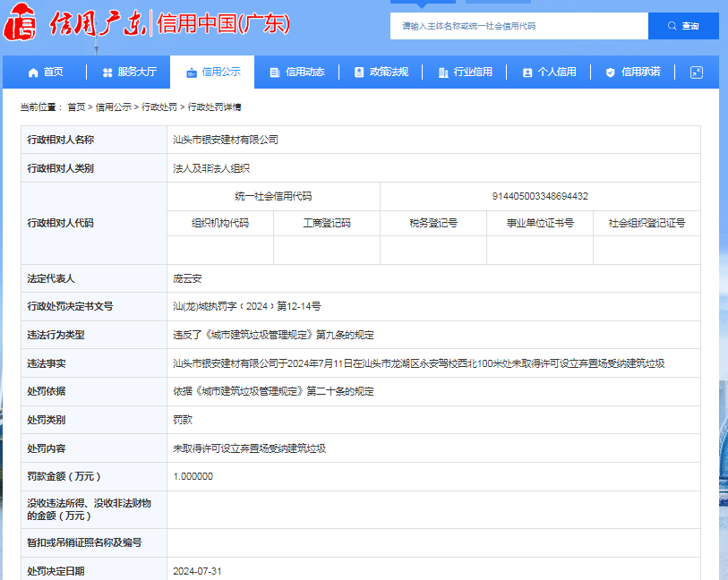
Task: Click the 罚款金额（万元） label
Action: [64, 476]
